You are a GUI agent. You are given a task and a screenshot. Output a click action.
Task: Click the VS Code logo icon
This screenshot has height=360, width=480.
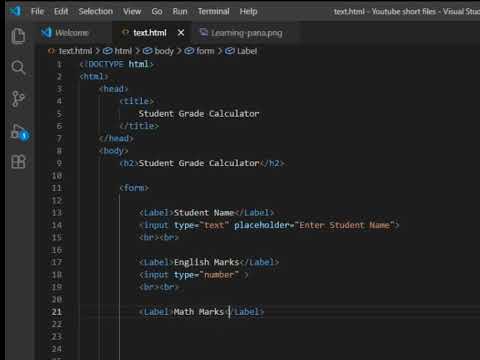pos(14,11)
